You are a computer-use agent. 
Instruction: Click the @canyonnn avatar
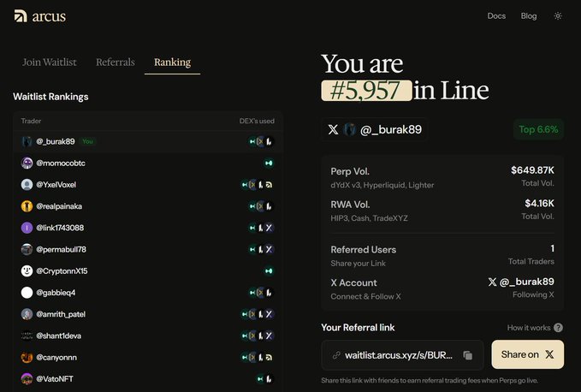[x=27, y=357]
